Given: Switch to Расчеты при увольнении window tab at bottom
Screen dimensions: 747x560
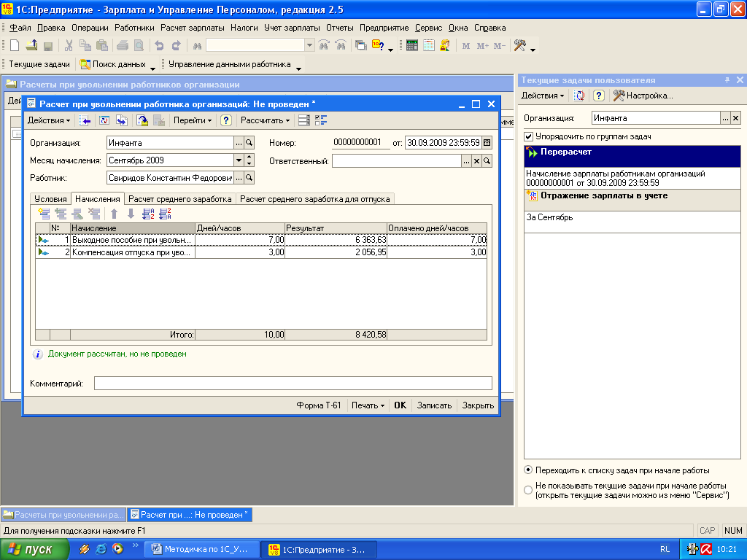Looking at the screenshot, I should point(63,515).
